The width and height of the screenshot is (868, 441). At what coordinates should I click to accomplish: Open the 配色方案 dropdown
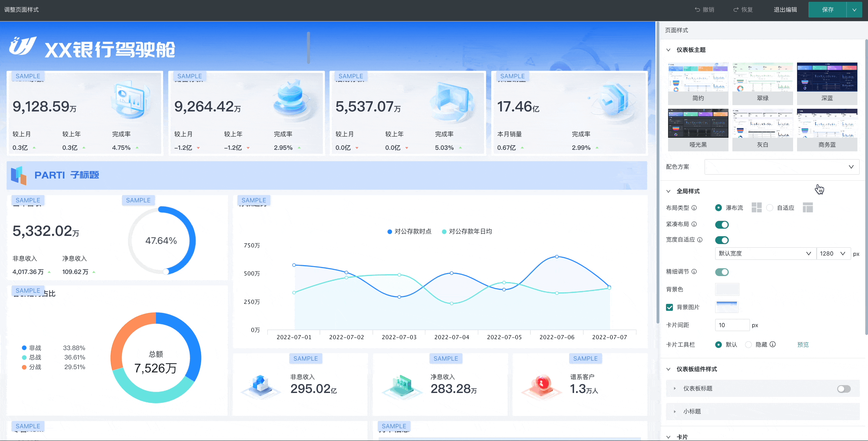click(x=782, y=167)
